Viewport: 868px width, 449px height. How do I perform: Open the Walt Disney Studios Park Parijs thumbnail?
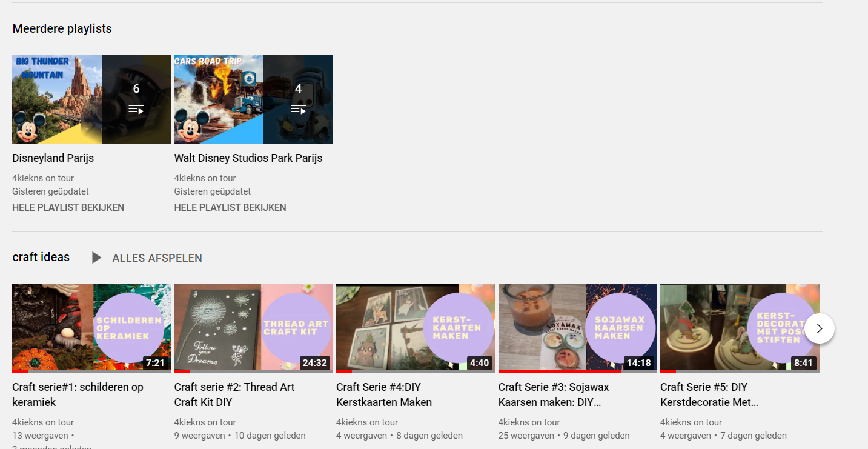coord(254,99)
